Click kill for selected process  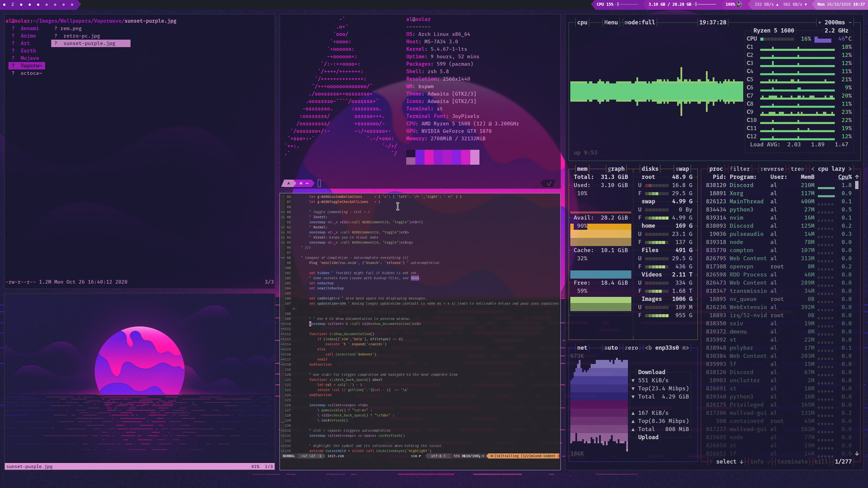821,462
